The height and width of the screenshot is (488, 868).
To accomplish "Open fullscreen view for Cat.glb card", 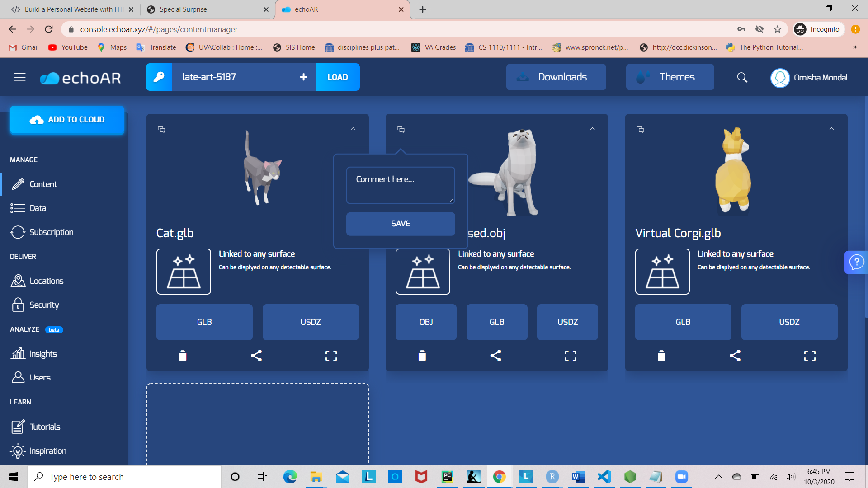I will (331, 356).
